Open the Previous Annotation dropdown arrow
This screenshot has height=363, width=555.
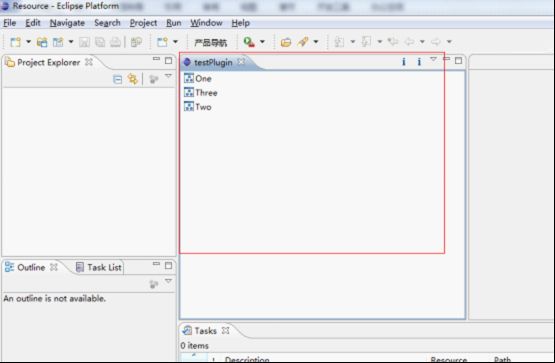coord(379,42)
